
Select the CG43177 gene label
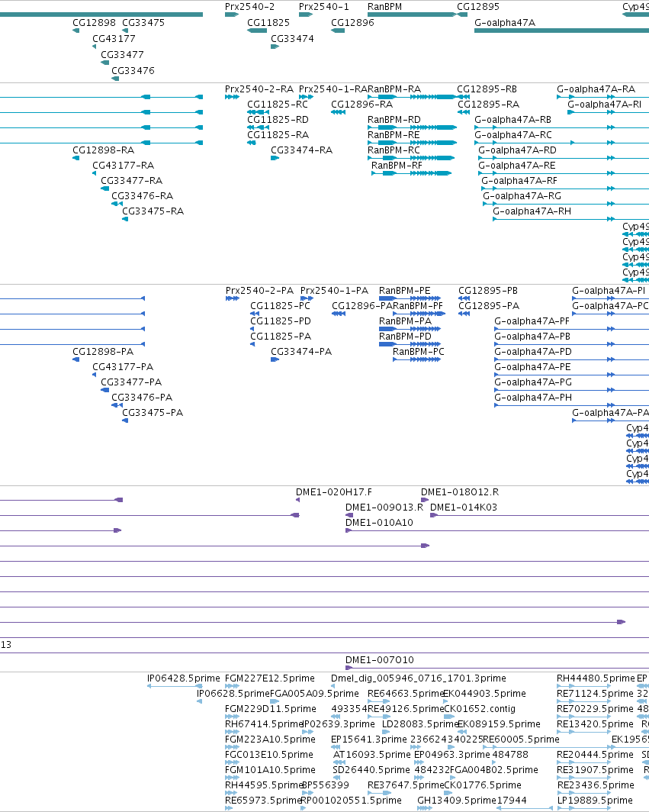click(x=114, y=39)
